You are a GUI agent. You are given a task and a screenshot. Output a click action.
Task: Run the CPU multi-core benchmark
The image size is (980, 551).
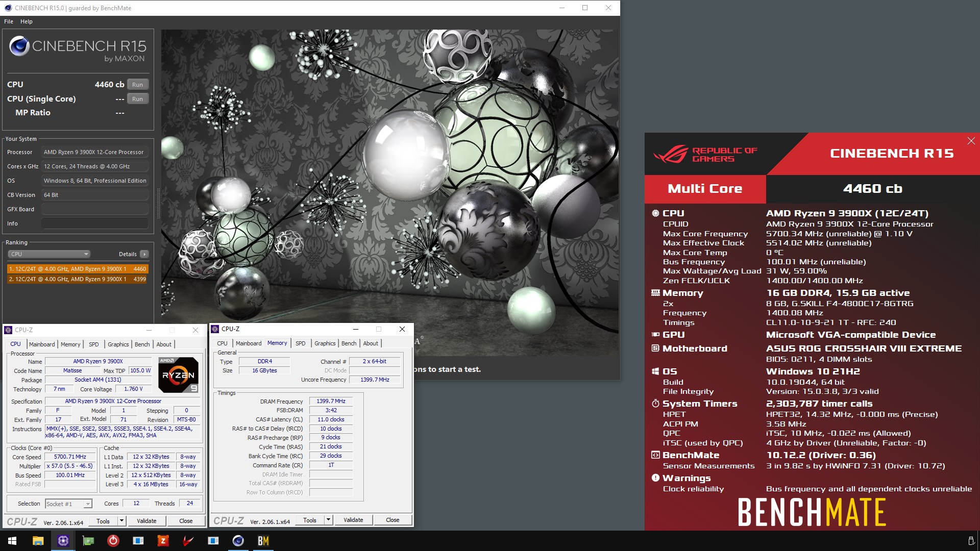coord(138,85)
